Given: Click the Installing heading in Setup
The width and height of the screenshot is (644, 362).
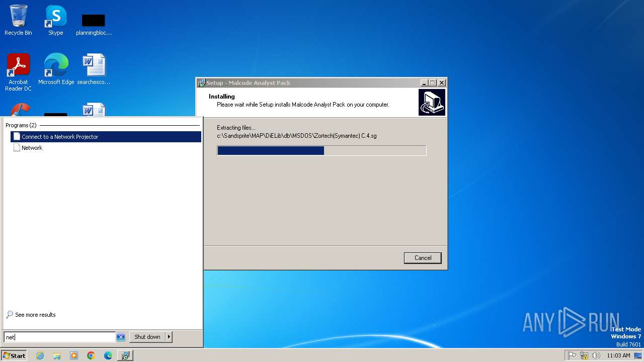Looking at the screenshot, I should click(222, 97).
